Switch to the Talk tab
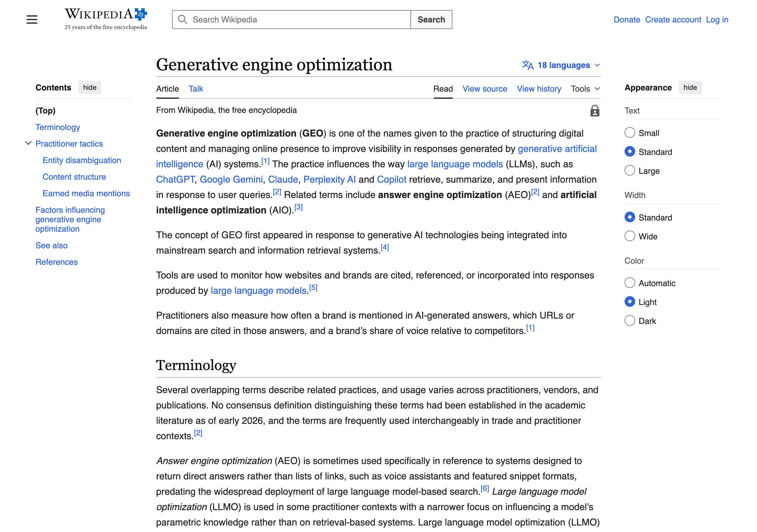 196,89
